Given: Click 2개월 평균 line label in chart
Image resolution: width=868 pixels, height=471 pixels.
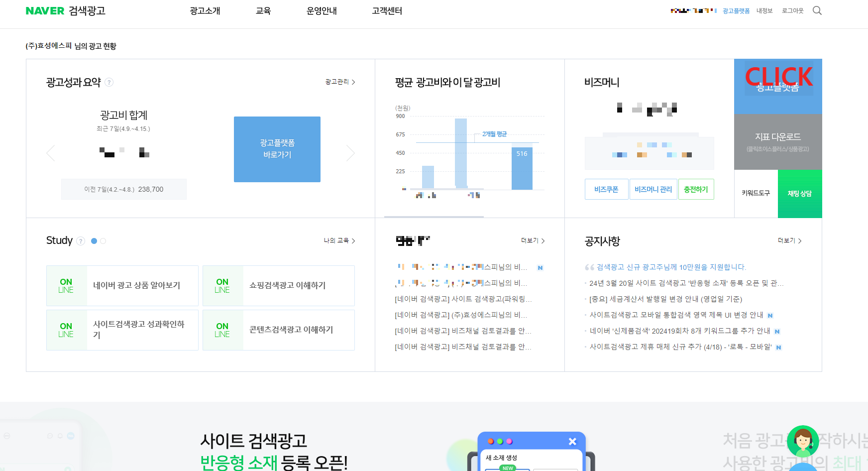Looking at the screenshot, I should 494,134.
